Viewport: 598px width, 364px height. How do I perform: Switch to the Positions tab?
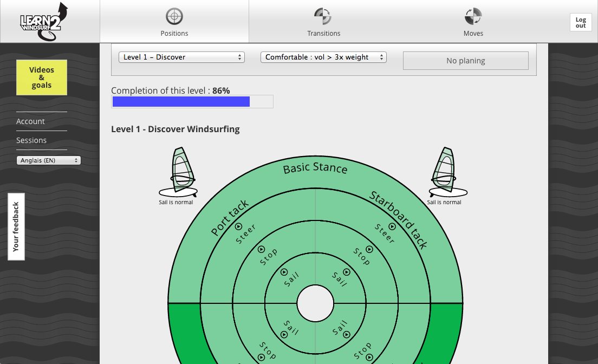[174, 22]
